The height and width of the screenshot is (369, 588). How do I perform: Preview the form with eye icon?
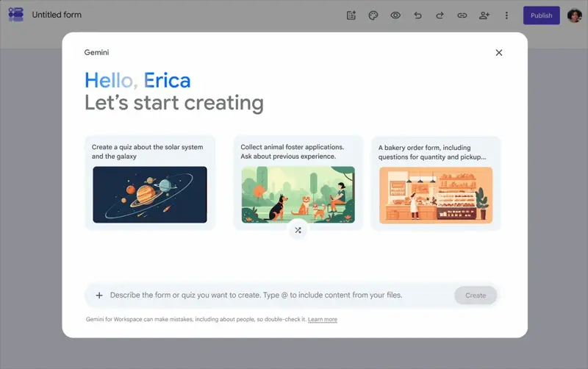coord(395,15)
